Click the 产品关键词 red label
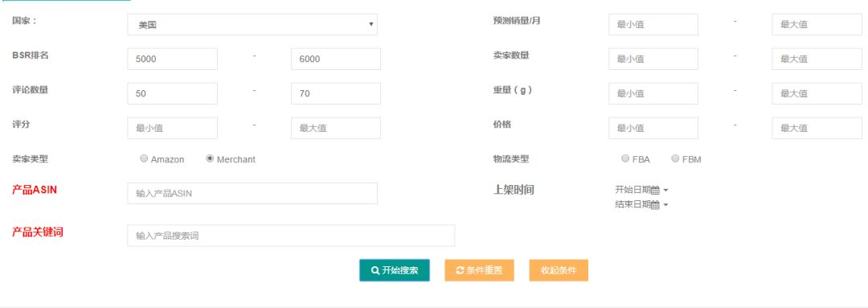The width and height of the screenshot is (868, 308). [x=38, y=232]
